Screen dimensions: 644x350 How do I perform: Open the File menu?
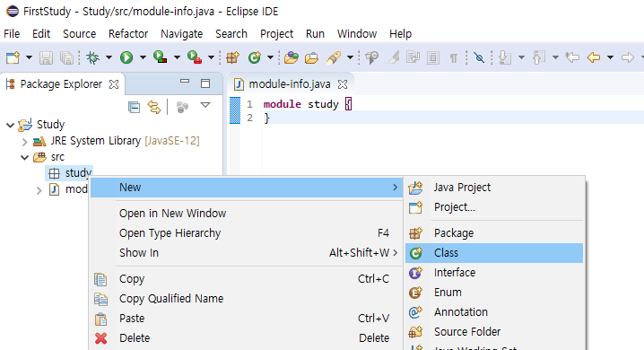12,34
